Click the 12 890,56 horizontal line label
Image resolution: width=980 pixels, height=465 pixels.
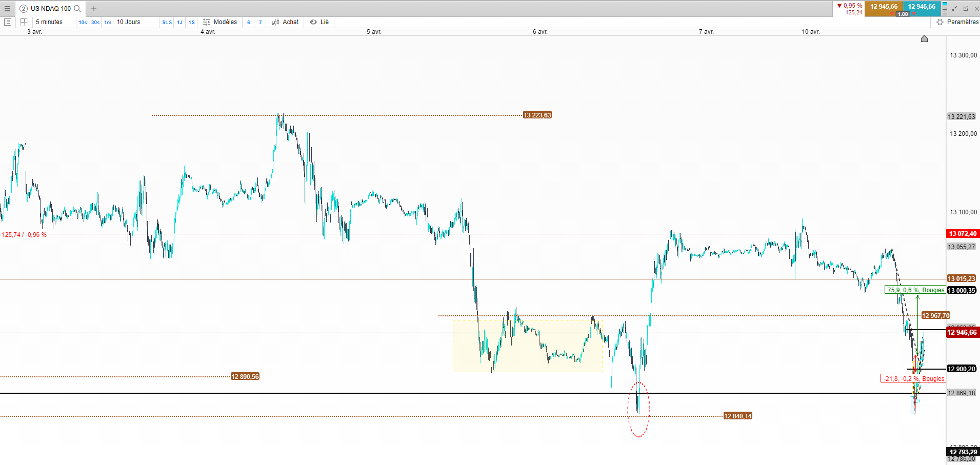[x=245, y=377]
